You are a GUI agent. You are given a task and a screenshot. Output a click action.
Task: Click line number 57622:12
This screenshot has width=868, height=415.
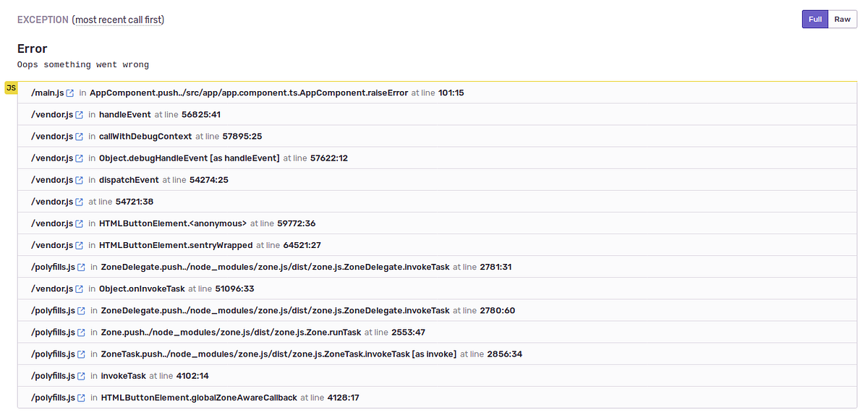[x=329, y=158]
